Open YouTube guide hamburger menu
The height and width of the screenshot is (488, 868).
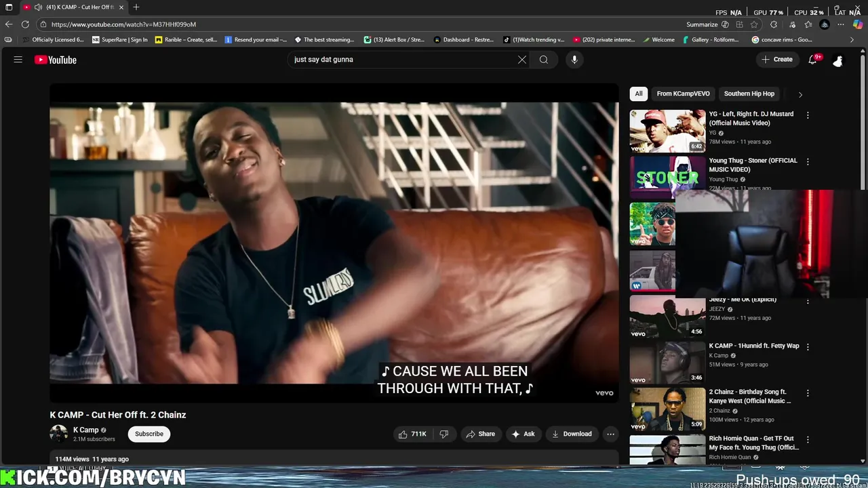click(x=18, y=60)
